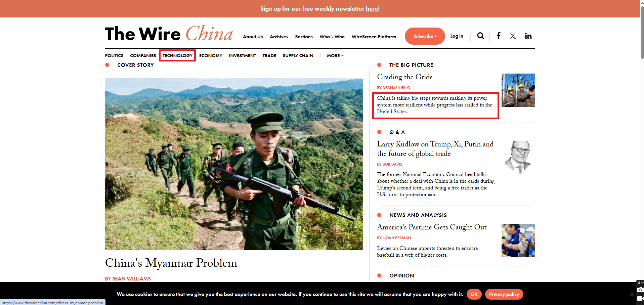Go to the SUPPLY CHAIN category
Viewport: 644px width, 305px height.
coord(298,55)
